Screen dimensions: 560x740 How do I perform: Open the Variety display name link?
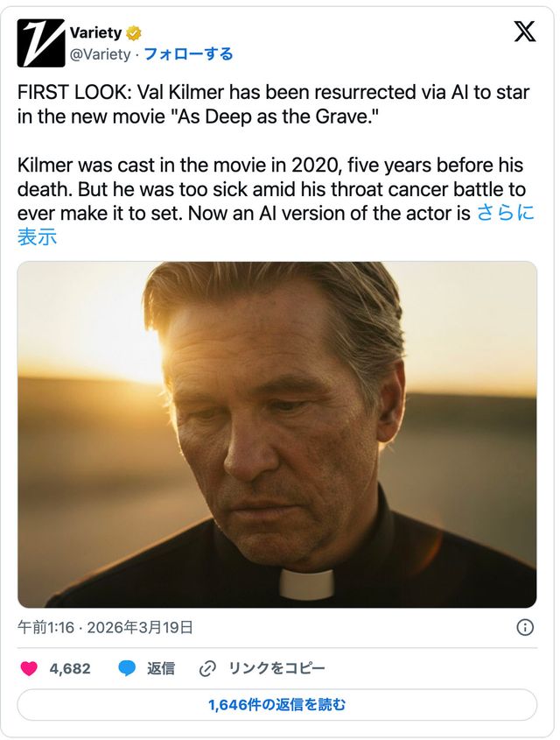(96, 33)
